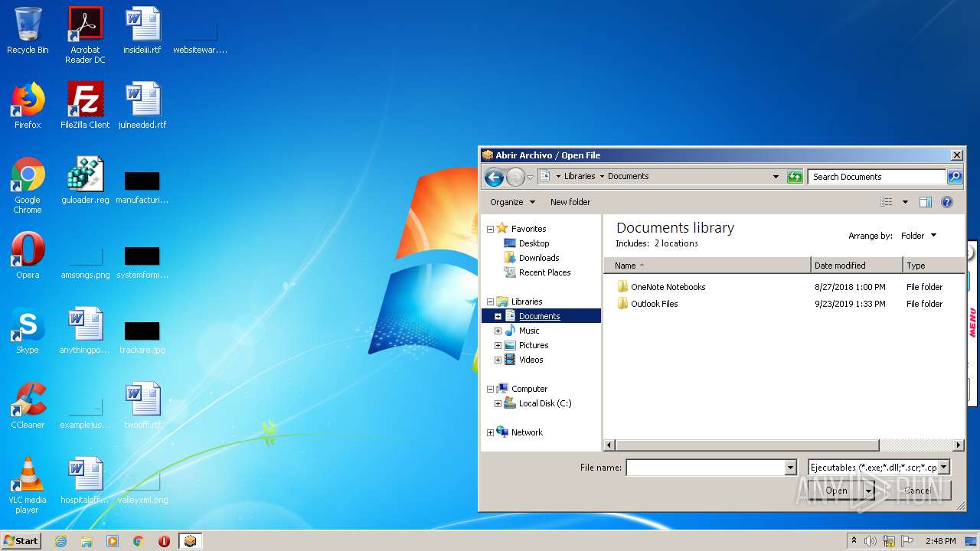Toggle the preview pane button
Image resolution: width=980 pixels, height=551 pixels.
pos(925,202)
